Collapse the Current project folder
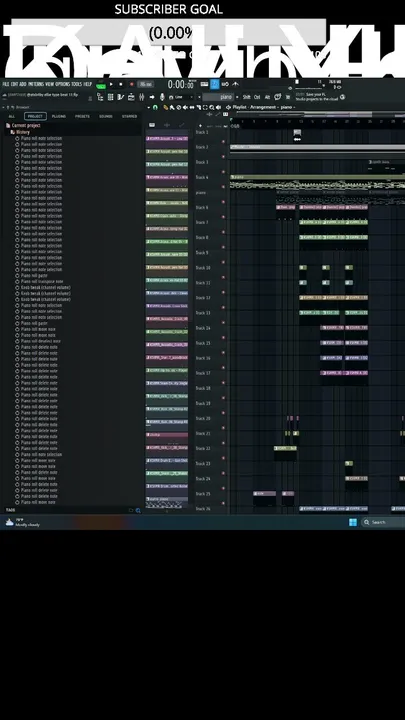405x720 pixels. pos(23,125)
